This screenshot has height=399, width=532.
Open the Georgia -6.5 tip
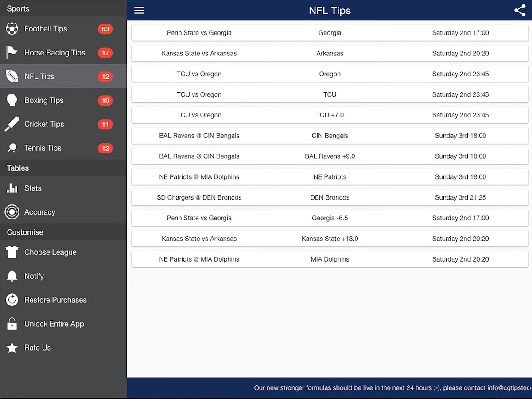click(x=330, y=218)
